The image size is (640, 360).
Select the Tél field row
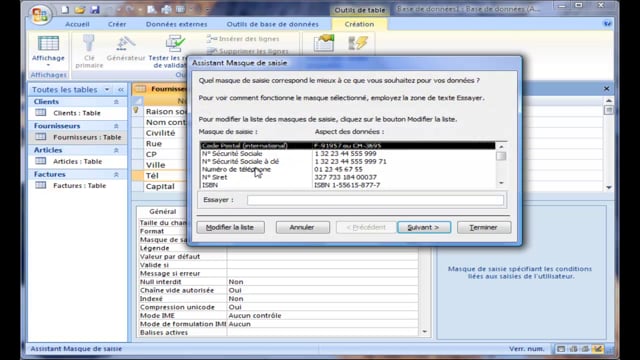pos(160,176)
